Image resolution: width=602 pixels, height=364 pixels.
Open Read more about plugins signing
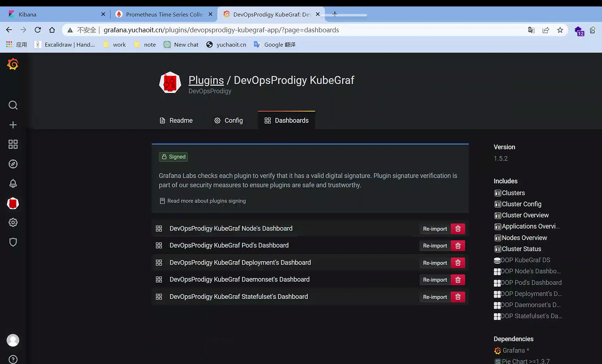click(206, 201)
